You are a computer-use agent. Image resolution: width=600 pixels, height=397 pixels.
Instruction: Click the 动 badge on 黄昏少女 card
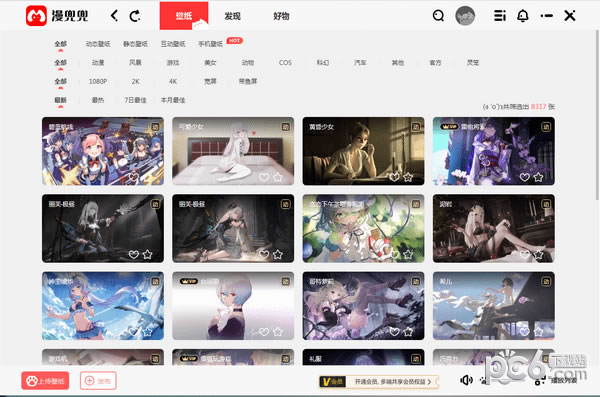pos(416,127)
